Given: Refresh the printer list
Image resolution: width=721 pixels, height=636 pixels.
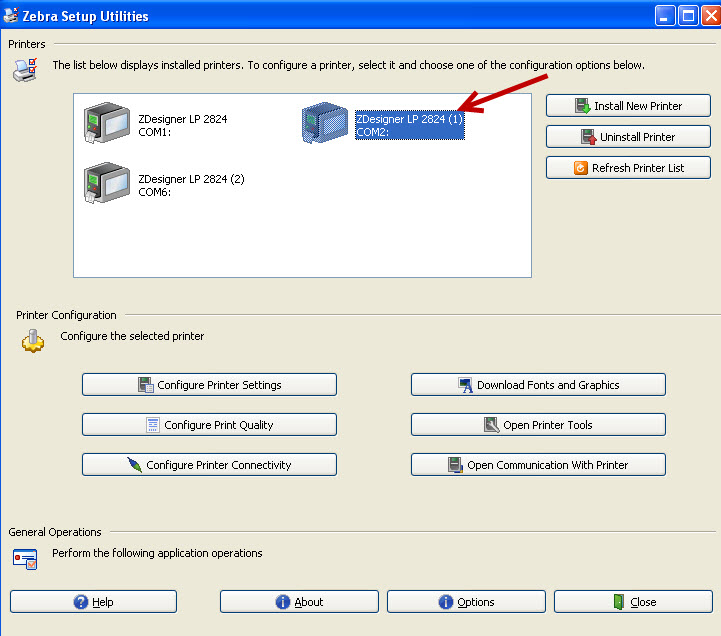Looking at the screenshot, I should pyautogui.click(x=628, y=168).
